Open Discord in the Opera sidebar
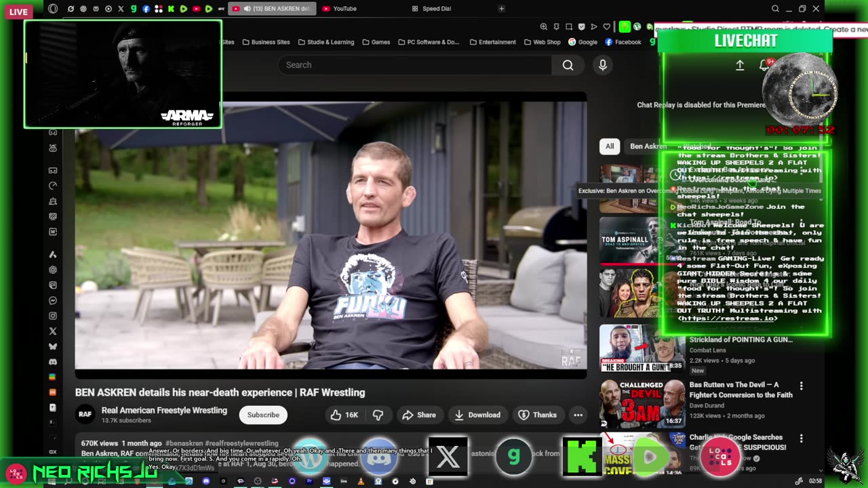The width and height of the screenshot is (868, 488). tap(53, 362)
